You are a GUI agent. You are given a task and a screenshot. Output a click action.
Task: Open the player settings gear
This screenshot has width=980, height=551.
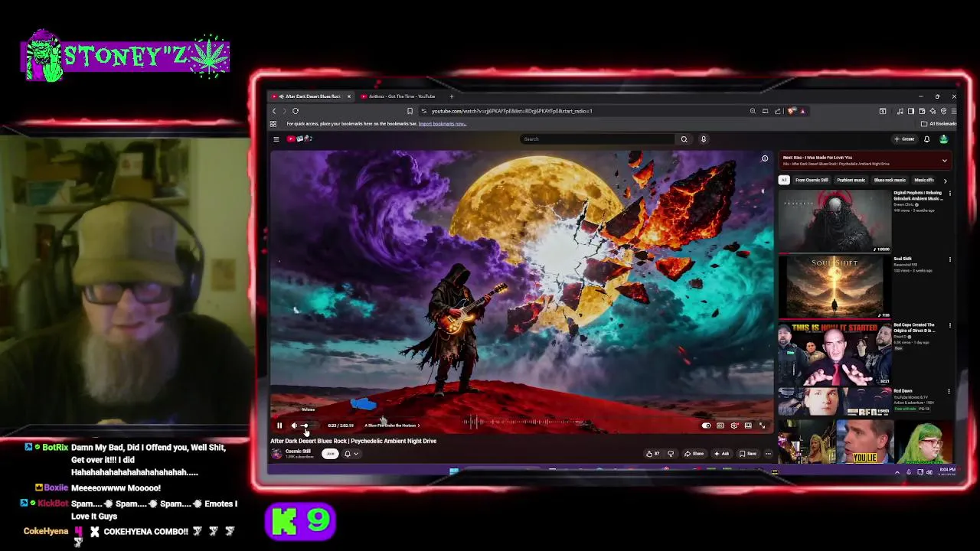click(x=734, y=425)
